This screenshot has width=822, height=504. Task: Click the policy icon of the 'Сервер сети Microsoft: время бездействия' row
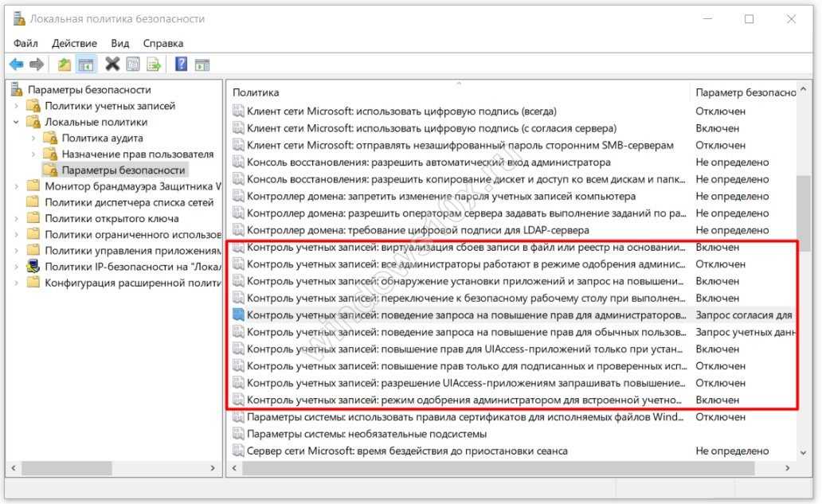tap(238, 451)
